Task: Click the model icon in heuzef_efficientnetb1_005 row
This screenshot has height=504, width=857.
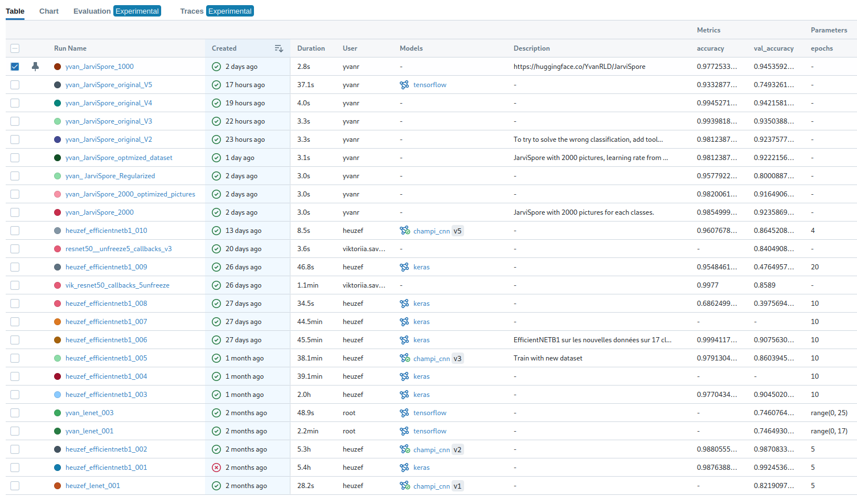Action: 404,358
